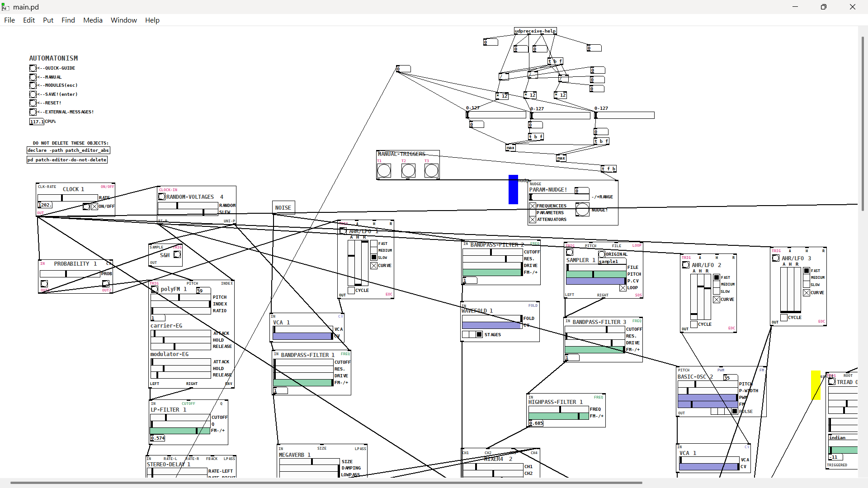Open the Edit menu
Image resolution: width=868 pixels, height=488 pixels.
tap(29, 20)
